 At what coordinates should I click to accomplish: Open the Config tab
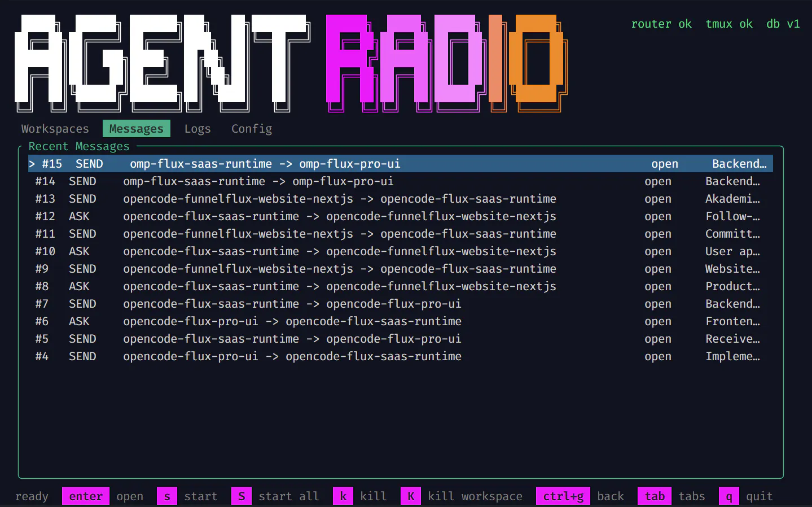(252, 129)
